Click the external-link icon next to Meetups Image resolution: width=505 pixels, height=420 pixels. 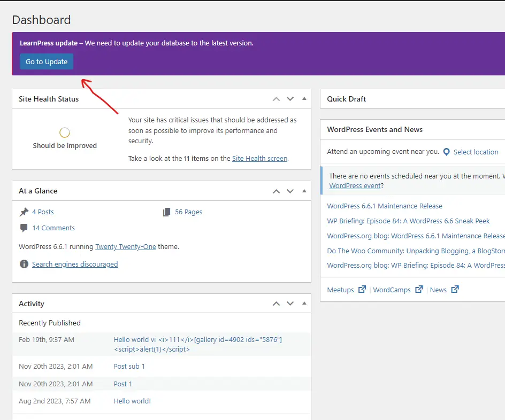[362, 289]
